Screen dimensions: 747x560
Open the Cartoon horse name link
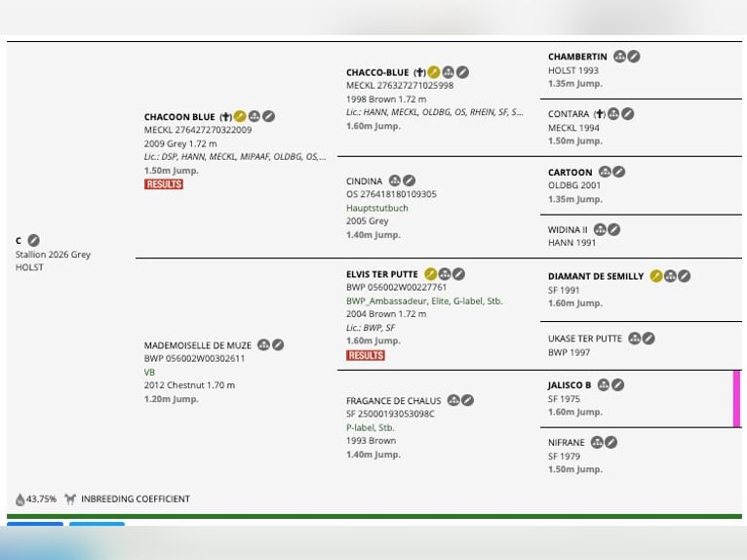pos(570,172)
